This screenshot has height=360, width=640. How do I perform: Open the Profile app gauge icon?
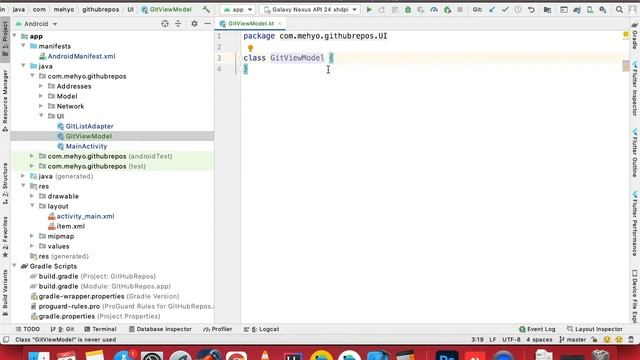(434, 9)
